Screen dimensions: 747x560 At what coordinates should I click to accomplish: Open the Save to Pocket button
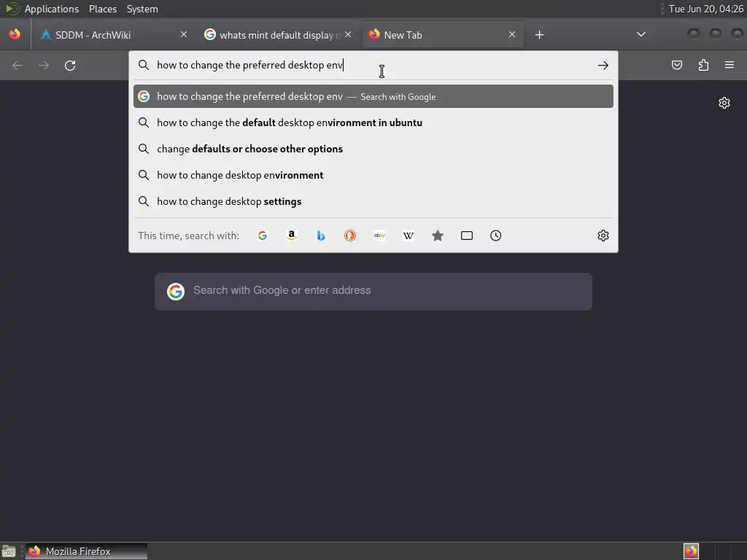676,65
